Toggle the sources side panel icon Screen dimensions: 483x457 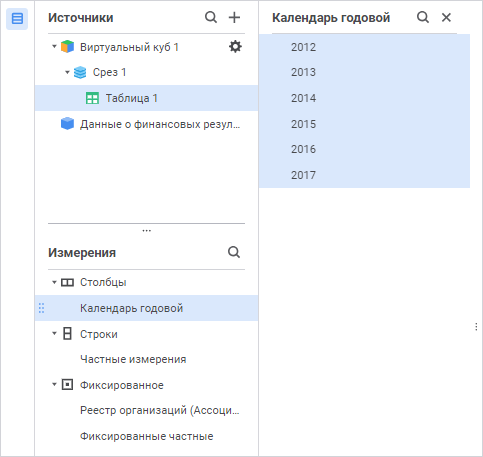pos(17,18)
